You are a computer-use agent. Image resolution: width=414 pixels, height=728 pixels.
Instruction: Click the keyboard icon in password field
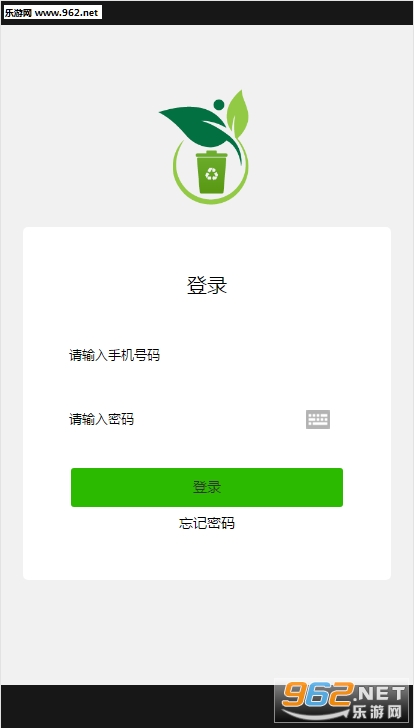pyautogui.click(x=318, y=419)
